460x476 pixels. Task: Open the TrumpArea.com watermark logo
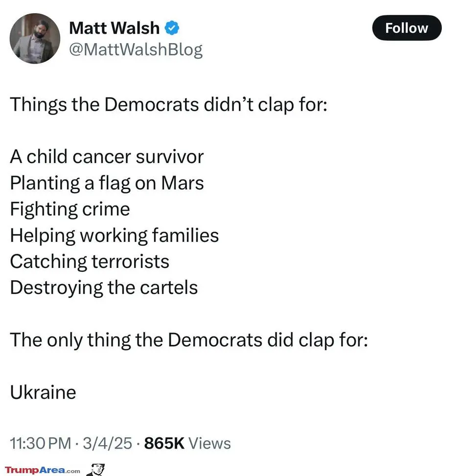(x=42, y=470)
